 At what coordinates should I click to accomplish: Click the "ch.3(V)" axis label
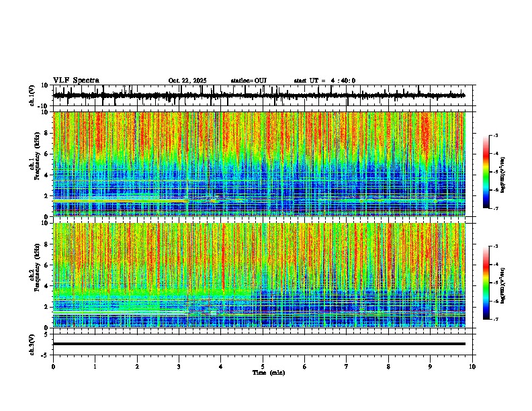click(32, 345)
